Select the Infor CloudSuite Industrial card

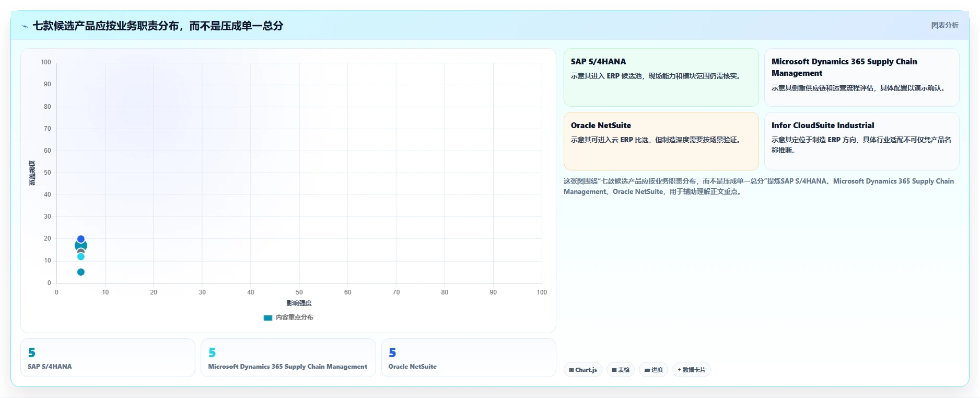tap(862, 141)
